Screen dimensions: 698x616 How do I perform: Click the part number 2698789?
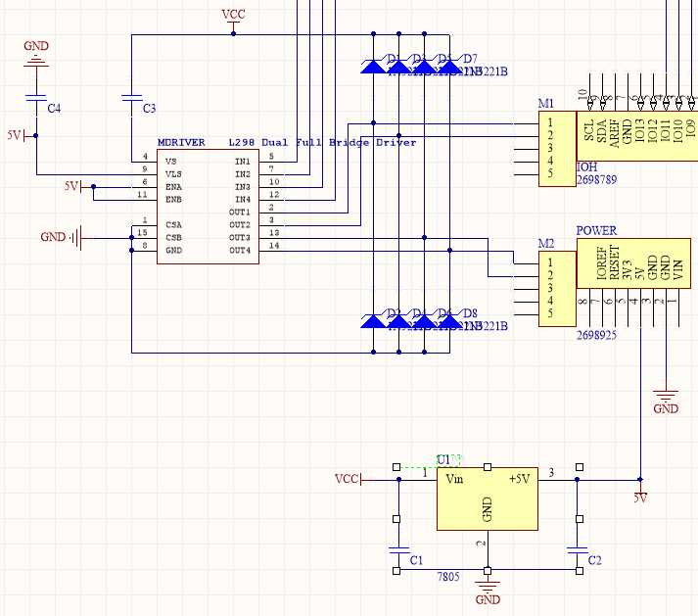pyautogui.click(x=596, y=180)
